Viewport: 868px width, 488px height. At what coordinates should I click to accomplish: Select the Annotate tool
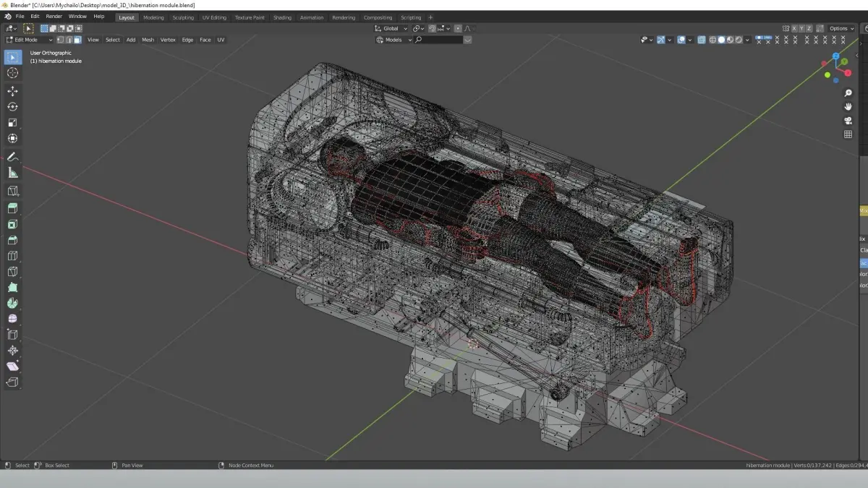pos(12,157)
